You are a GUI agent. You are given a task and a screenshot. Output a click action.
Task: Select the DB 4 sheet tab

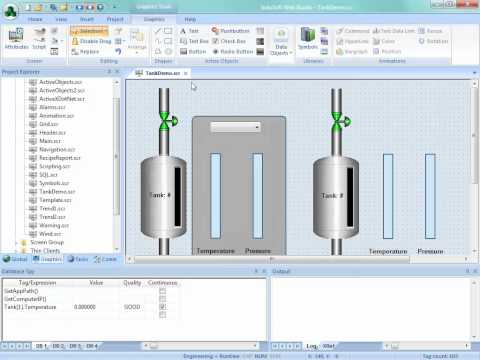coord(92,346)
